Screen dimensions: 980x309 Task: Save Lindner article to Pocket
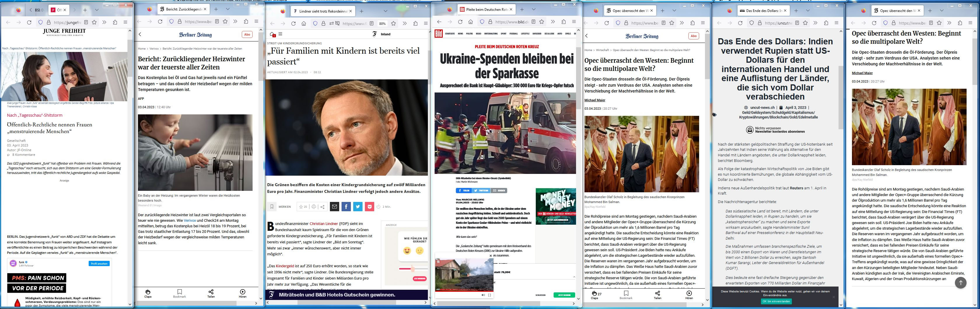(370, 207)
